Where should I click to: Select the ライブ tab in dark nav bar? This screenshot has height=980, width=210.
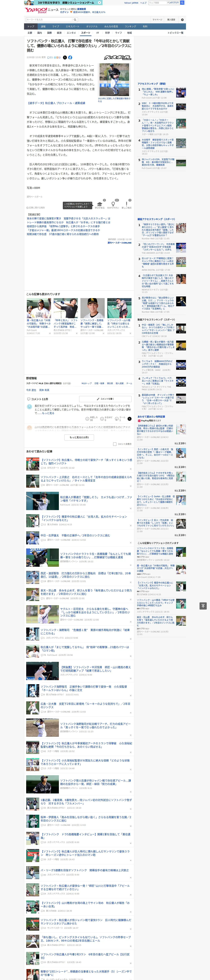56,27
